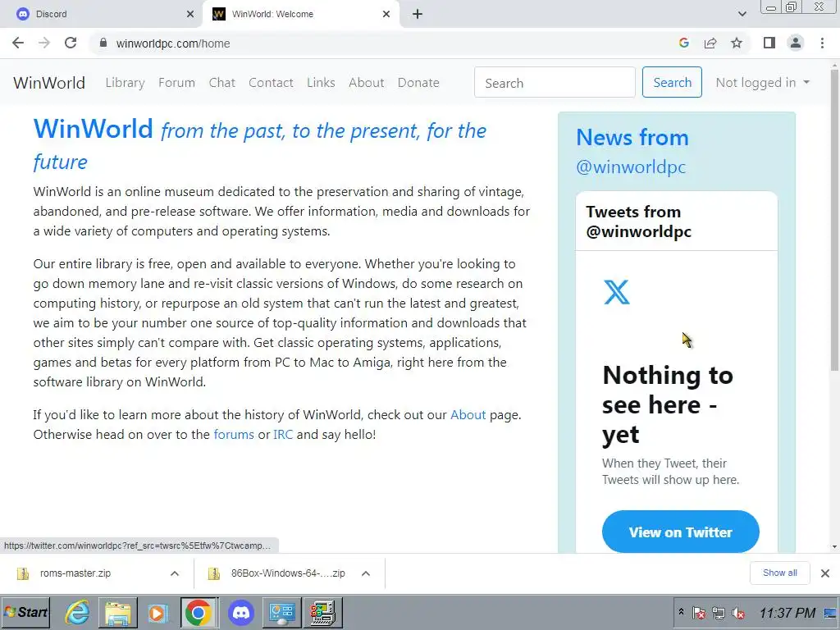Click the 11:37 PM clock
The image size is (840, 630).
(787, 613)
